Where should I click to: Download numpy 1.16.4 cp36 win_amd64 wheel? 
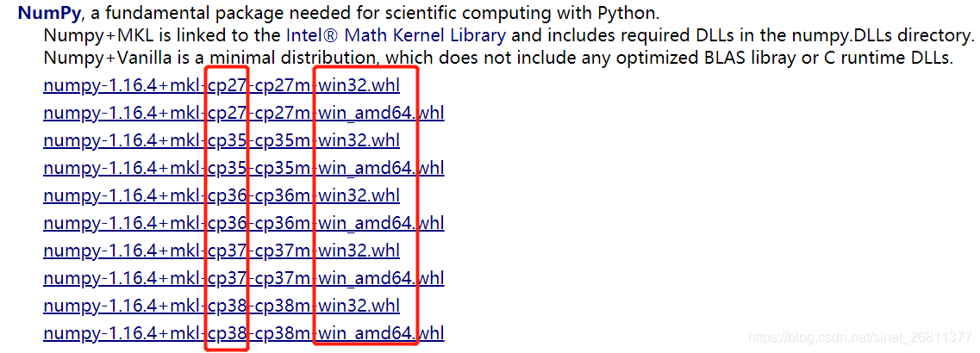(244, 223)
